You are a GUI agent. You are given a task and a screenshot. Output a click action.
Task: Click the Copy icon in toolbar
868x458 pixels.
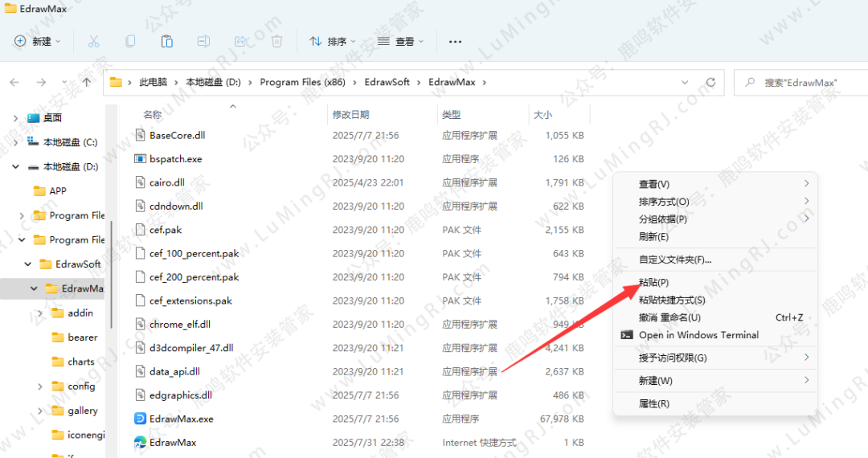point(130,41)
